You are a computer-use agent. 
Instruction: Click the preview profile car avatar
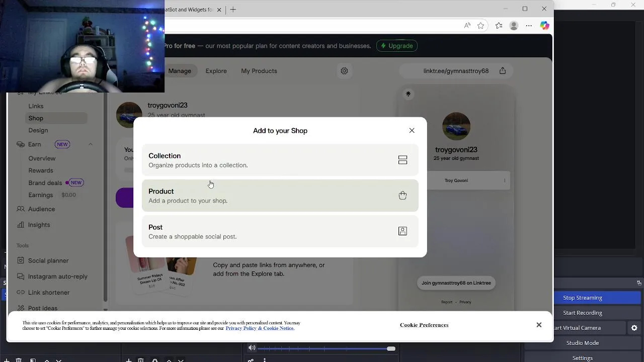456,126
